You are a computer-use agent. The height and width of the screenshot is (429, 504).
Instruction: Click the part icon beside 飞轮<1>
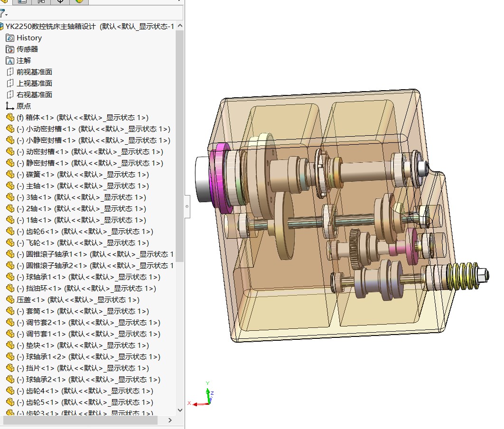coord(10,242)
